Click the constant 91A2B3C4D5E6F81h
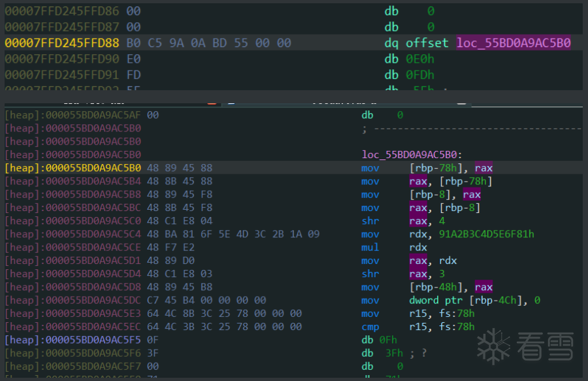This screenshot has width=588, height=381. [486, 234]
